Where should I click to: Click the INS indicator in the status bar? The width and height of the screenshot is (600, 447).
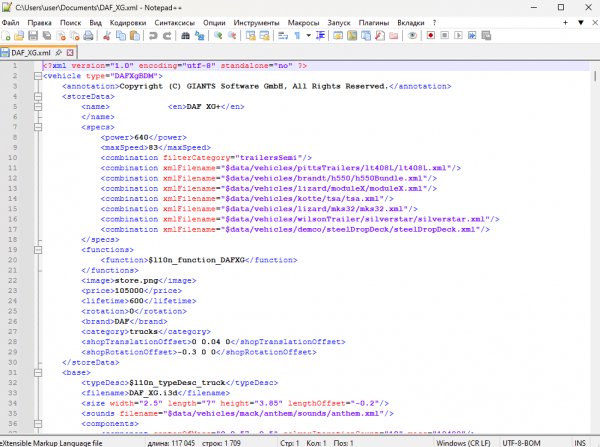click(580, 443)
